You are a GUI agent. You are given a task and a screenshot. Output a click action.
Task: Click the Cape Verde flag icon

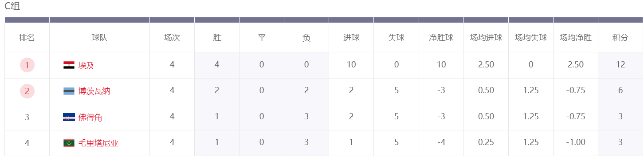click(x=69, y=117)
